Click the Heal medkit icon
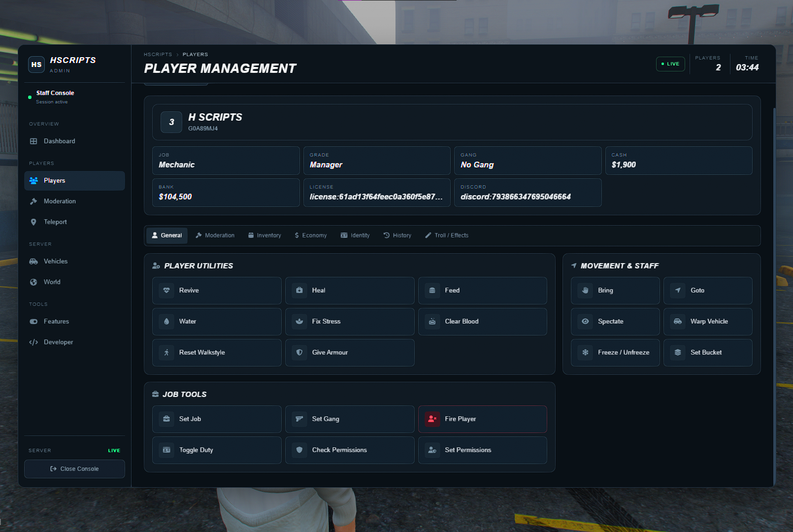The width and height of the screenshot is (793, 532). coord(299,291)
